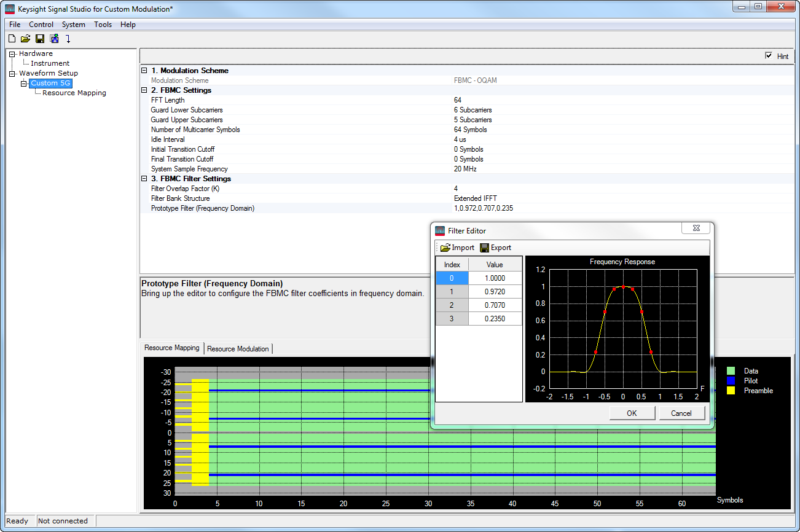The image size is (800, 532).
Task: Click the download-to-instrument arrow icon
Action: 68,38
